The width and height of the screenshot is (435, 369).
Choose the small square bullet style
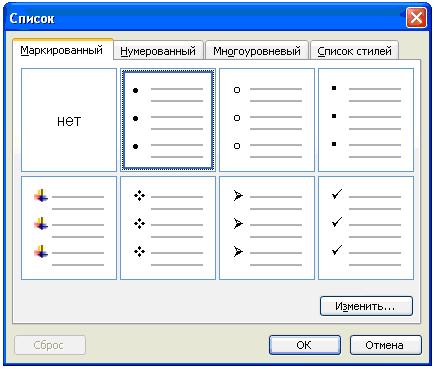[366, 120]
